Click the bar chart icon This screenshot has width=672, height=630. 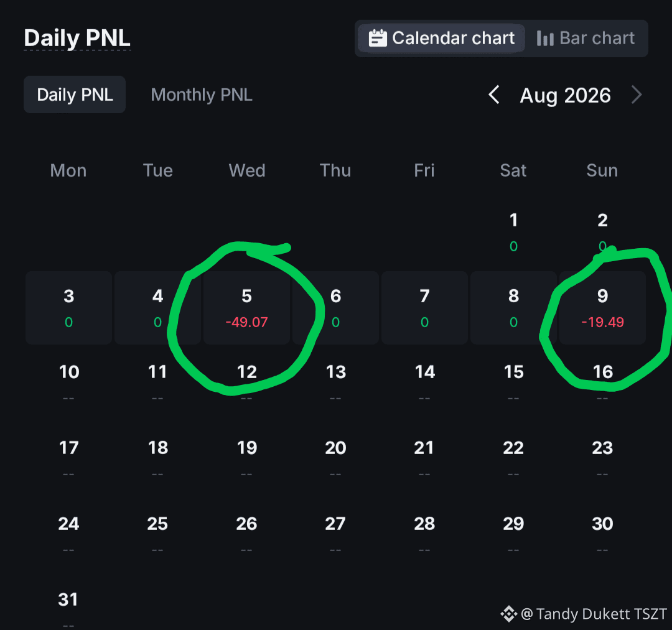click(x=545, y=38)
